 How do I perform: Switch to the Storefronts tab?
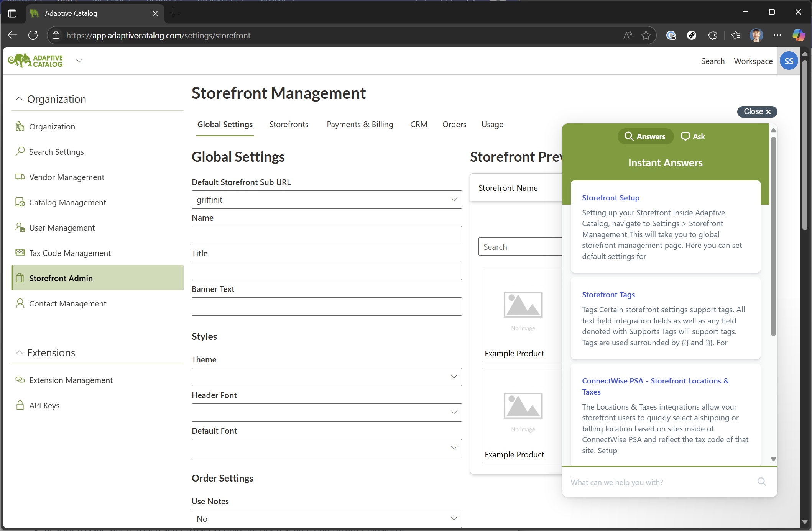point(289,125)
